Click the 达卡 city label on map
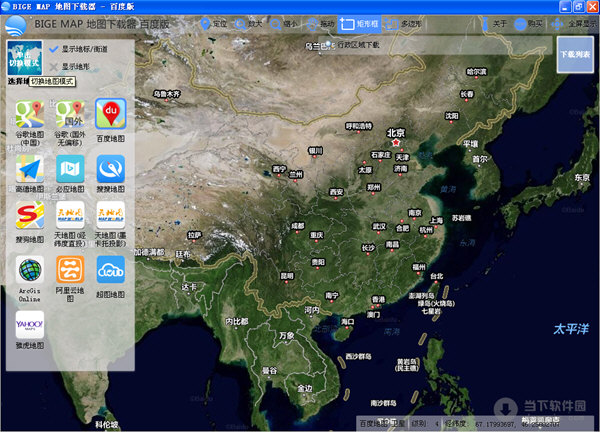Screen dimensions: 600x432 click(189, 287)
